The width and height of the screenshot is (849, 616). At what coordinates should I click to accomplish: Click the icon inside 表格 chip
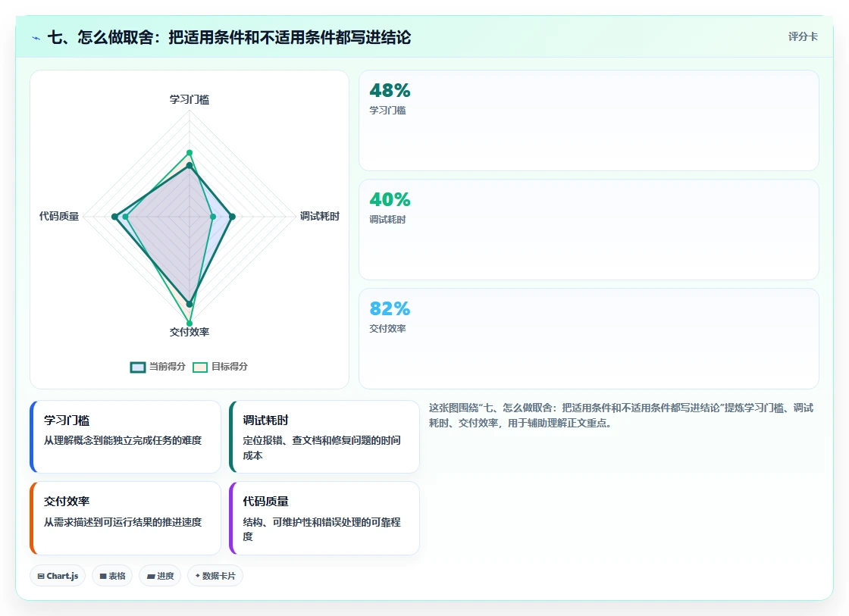(103, 577)
